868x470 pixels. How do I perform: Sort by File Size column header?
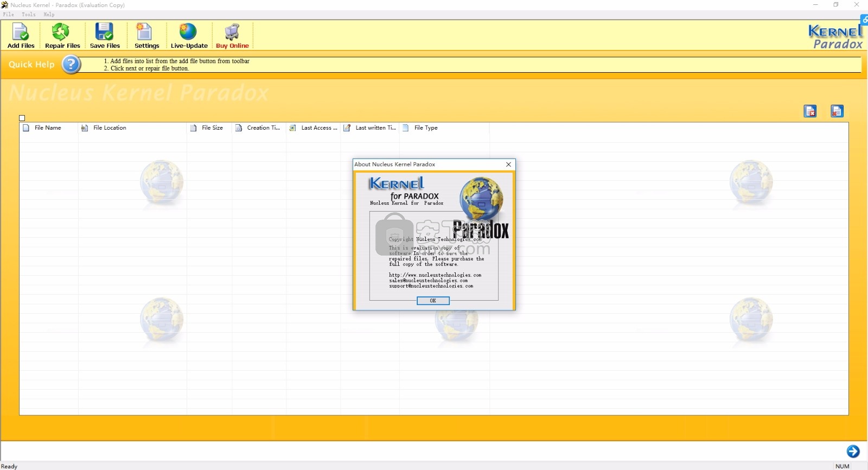[x=209, y=128]
